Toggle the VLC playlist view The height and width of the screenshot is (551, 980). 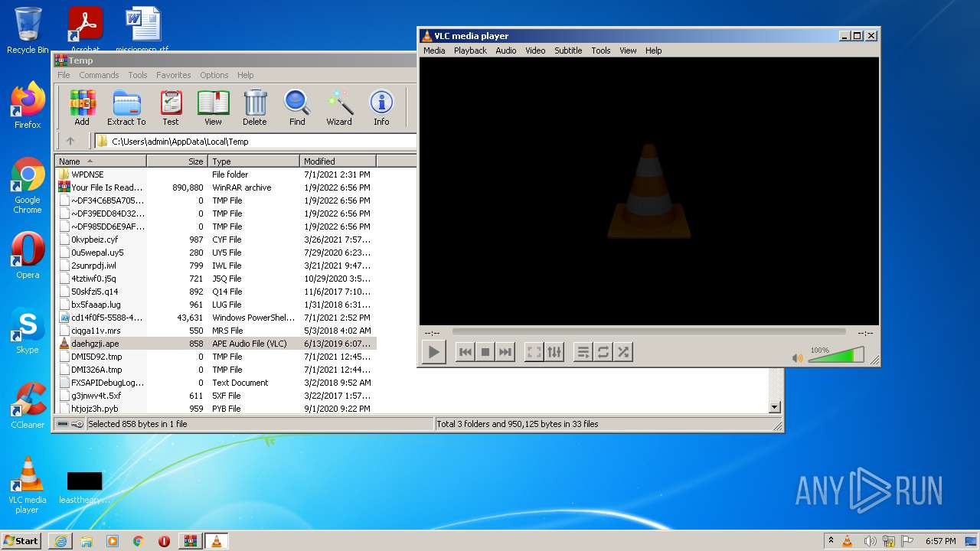click(583, 352)
